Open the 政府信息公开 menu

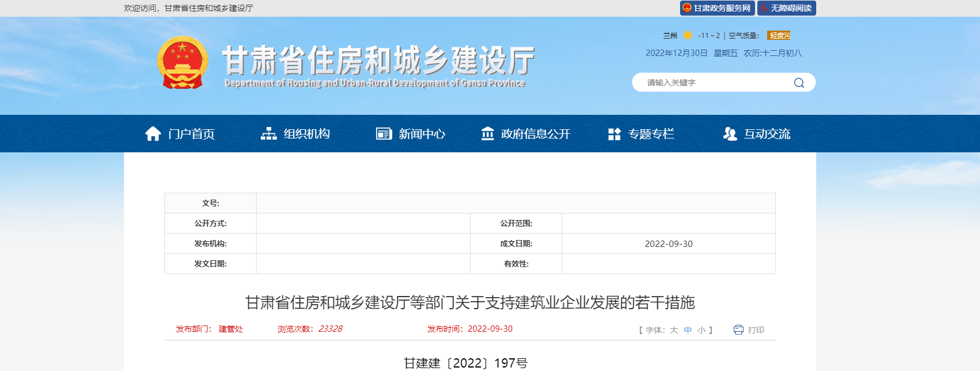click(535, 134)
